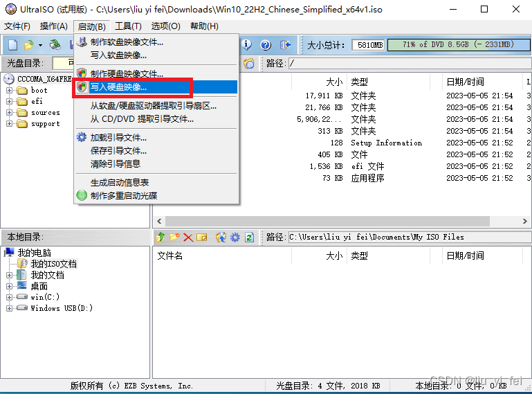The image size is (532, 394).
Task: Select the sources folder in disc tree
Action: 46,112
